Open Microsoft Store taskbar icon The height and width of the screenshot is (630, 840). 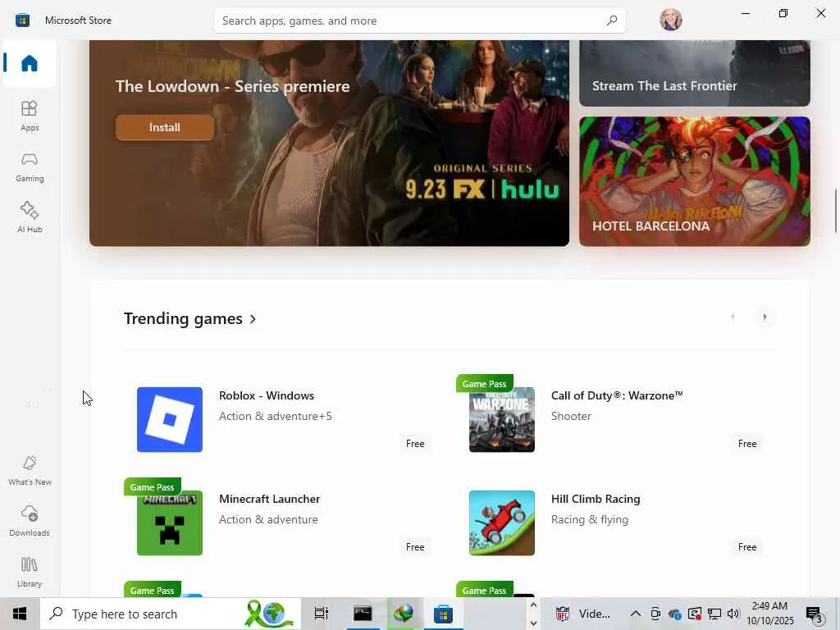pos(443,614)
